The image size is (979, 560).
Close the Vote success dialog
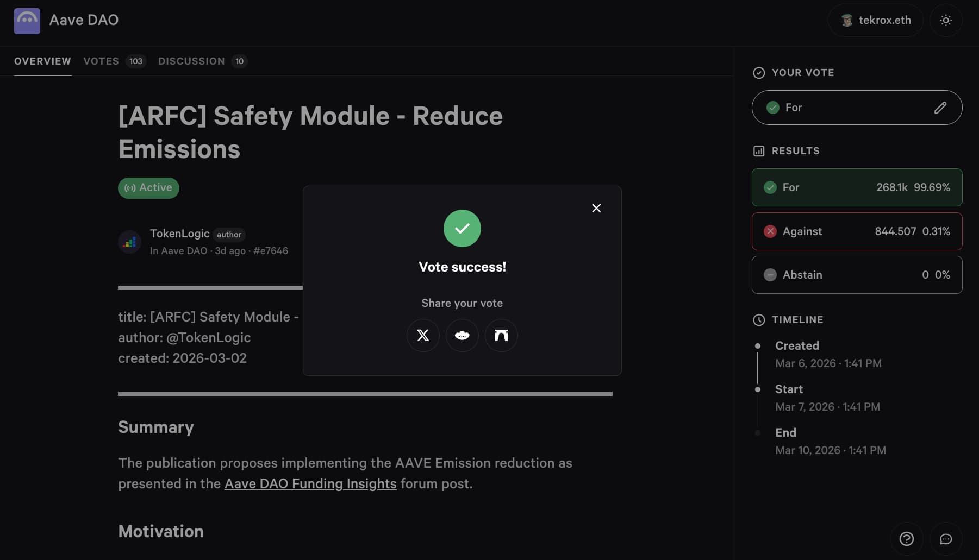[596, 209]
